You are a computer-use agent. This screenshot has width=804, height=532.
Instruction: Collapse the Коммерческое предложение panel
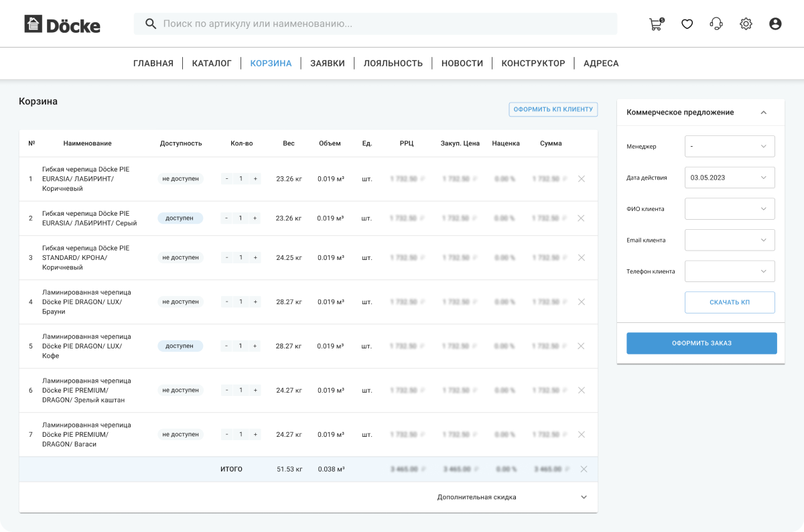click(x=764, y=113)
